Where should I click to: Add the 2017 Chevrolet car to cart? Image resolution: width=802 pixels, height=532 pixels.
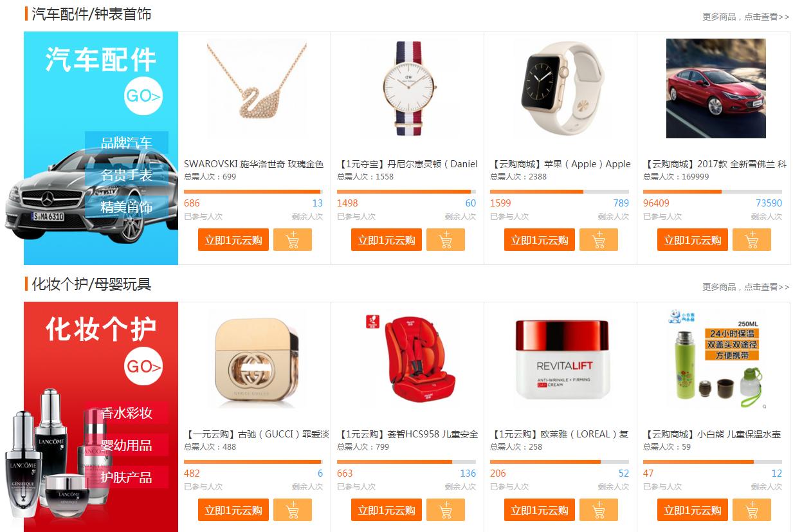(x=752, y=240)
